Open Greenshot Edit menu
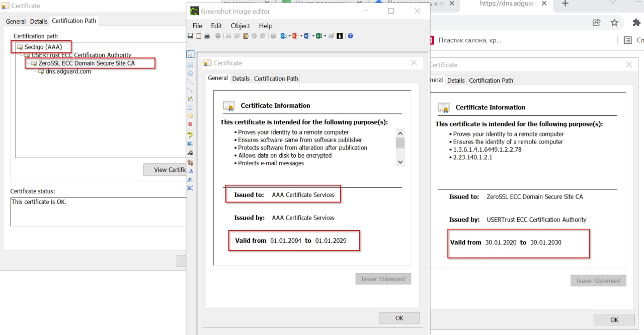Image resolution: width=644 pixels, height=335 pixels. [x=216, y=26]
